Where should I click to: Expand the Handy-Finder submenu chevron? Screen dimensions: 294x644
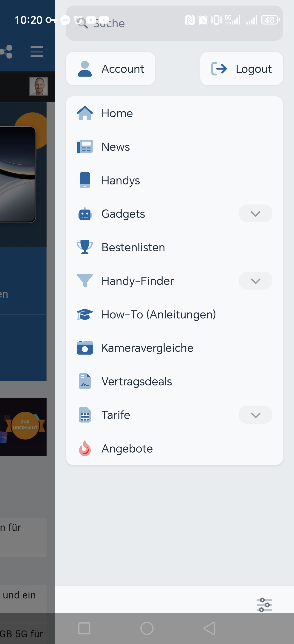pos(255,281)
